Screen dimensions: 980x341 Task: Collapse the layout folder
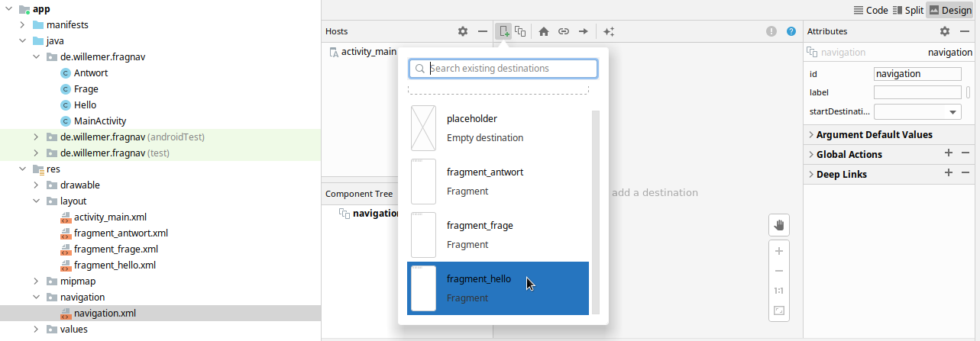point(35,201)
